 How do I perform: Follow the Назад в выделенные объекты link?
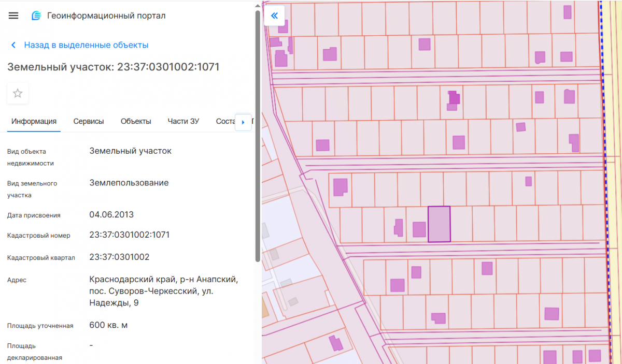coord(86,45)
